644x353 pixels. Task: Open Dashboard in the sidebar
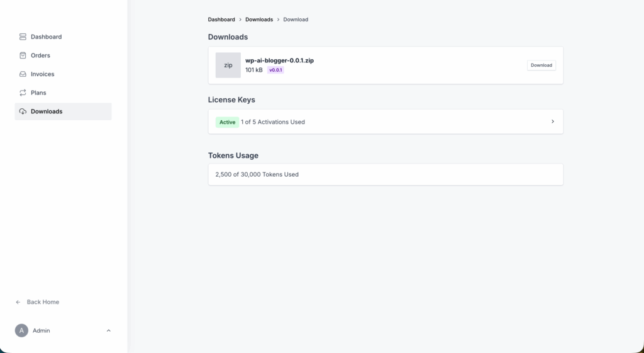coord(64,37)
